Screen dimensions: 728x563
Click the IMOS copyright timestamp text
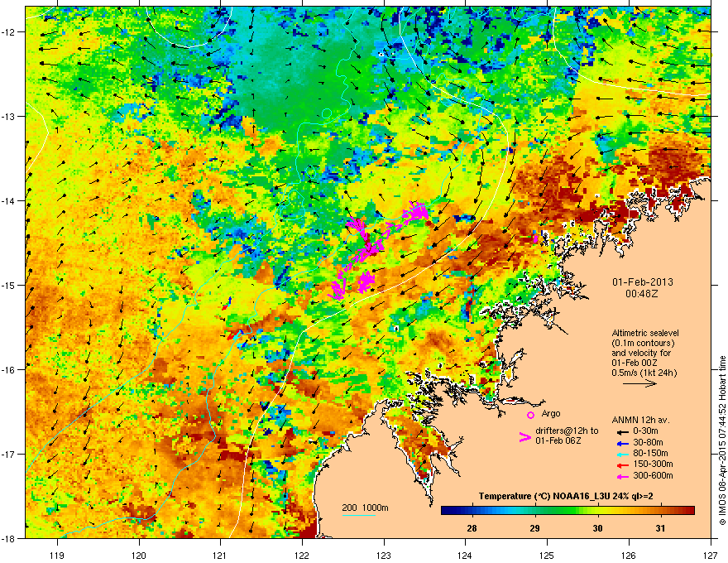pos(722,440)
